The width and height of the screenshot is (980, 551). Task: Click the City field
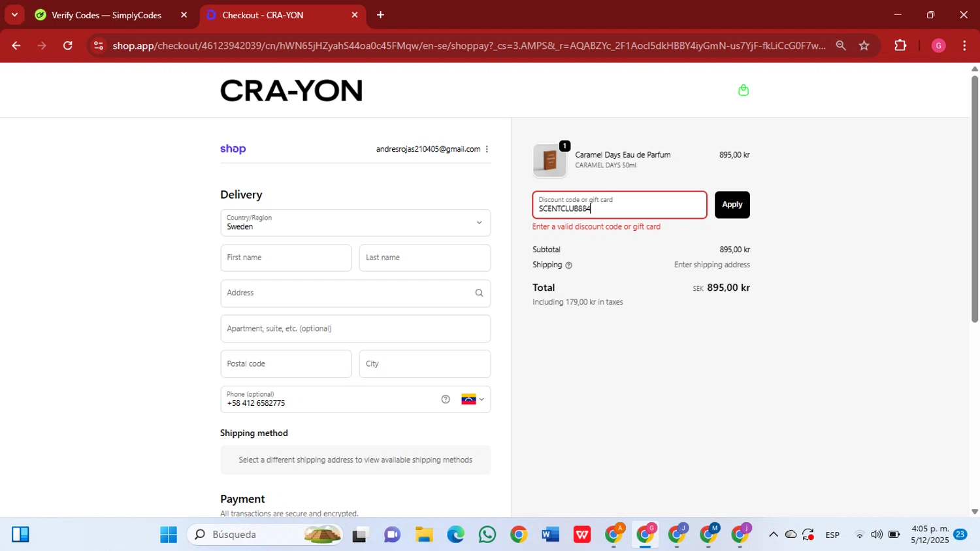click(425, 364)
